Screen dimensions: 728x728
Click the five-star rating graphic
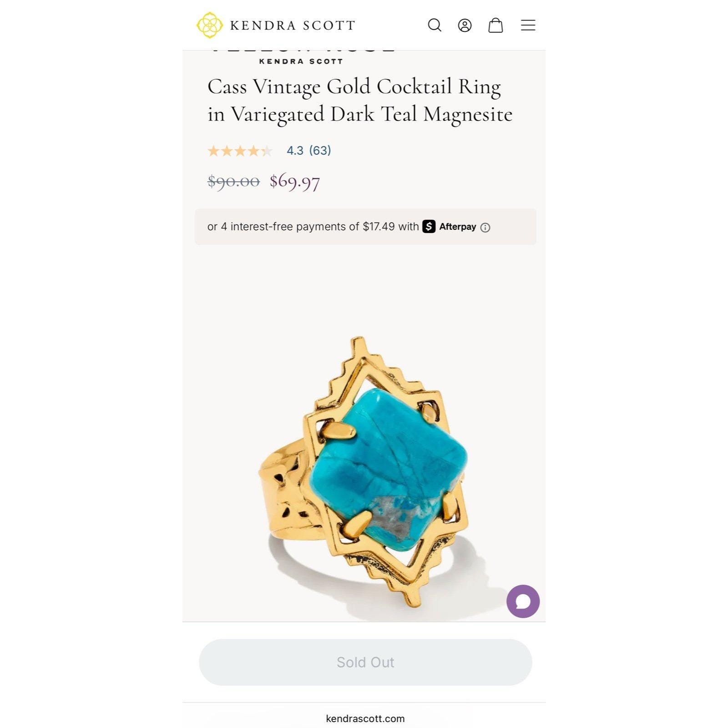coord(240,151)
